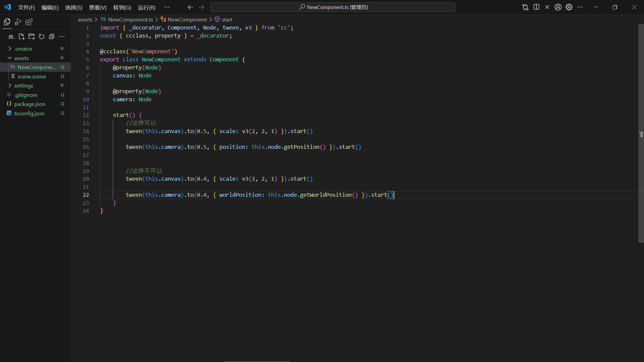The width and height of the screenshot is (644, 362).
Task: Create a new file in explorer
Action: (x=21, y=37)
